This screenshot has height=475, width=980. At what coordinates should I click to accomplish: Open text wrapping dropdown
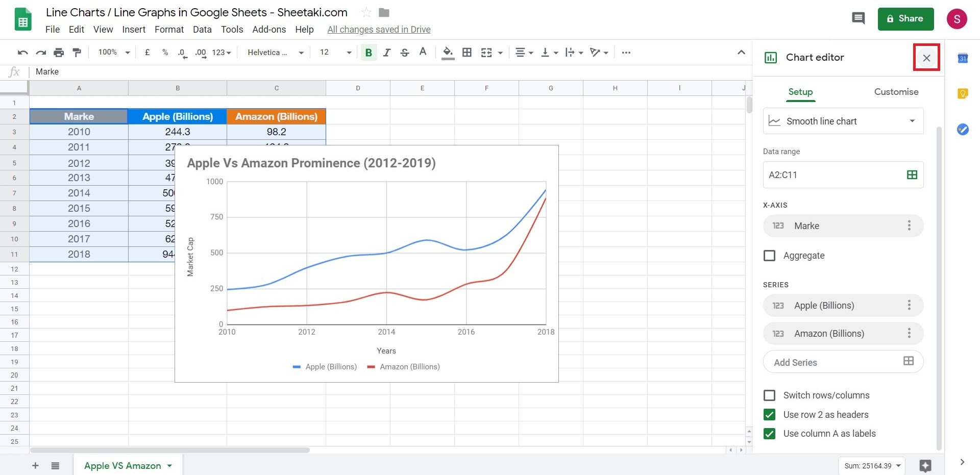click(574, 53)
